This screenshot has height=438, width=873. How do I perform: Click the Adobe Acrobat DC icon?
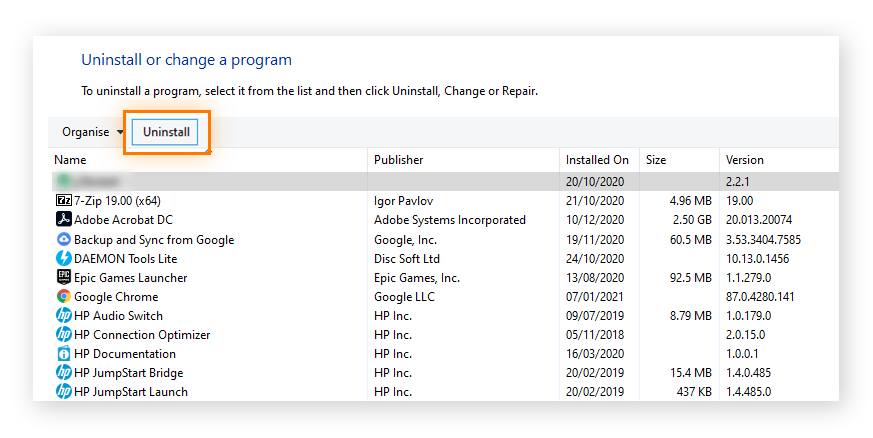[x=64, y=219]
